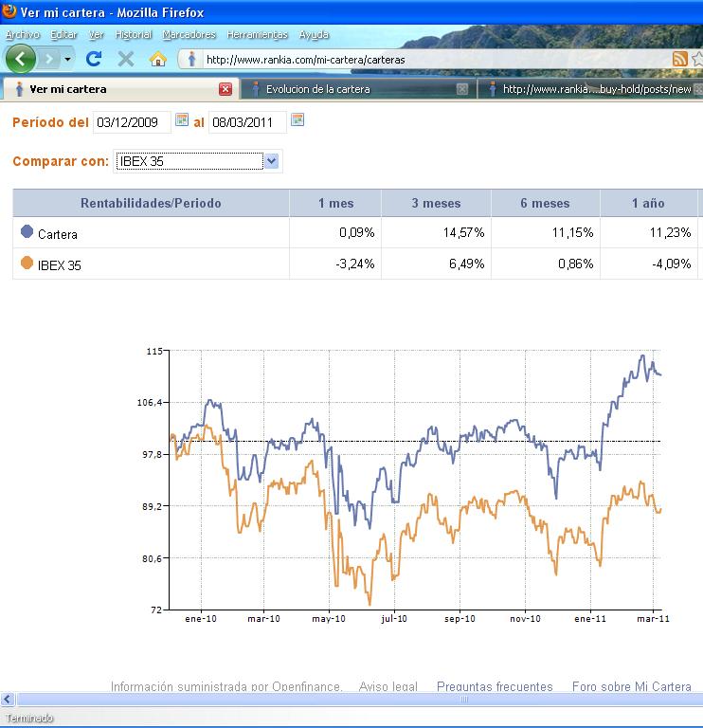Click 'Información suministrada por Openfinance' link
Screen dimensions: 703x728
pyautogui.click(x=226, y=686)
